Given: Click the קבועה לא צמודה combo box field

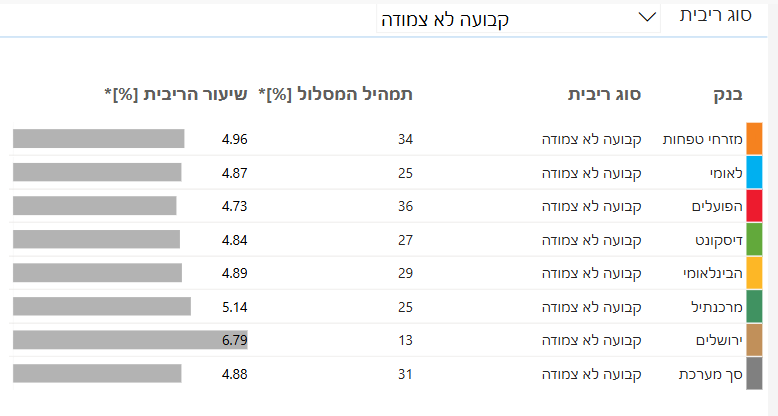Looking at the screenshot, I should pyautogui.click(x=510, y=18).
